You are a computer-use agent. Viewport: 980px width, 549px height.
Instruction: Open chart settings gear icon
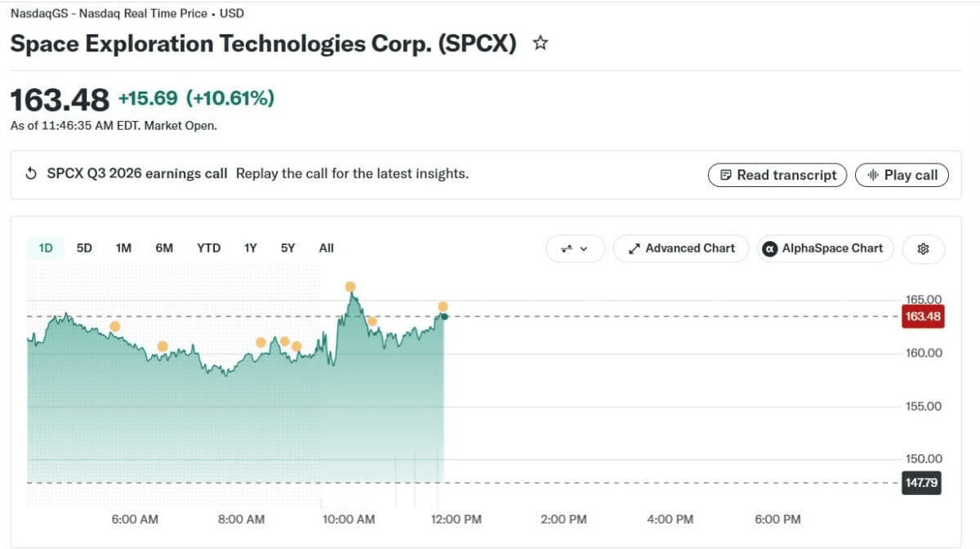tap(924, 248)
